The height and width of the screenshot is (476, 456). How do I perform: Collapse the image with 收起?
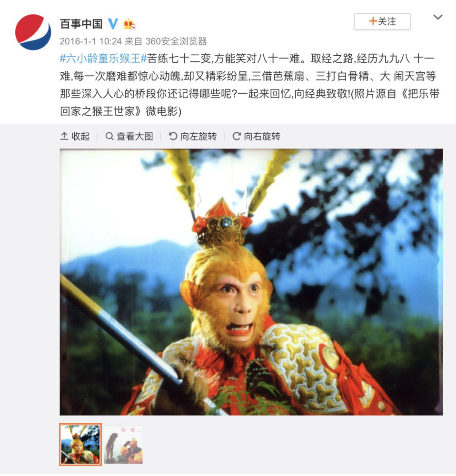75,136
